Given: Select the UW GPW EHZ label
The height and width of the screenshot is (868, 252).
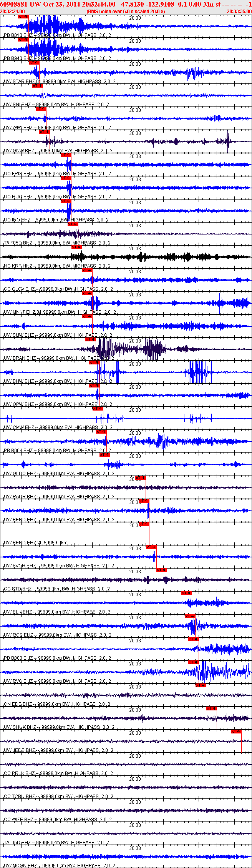Looking at the screenshot, I should pos(58,404).
